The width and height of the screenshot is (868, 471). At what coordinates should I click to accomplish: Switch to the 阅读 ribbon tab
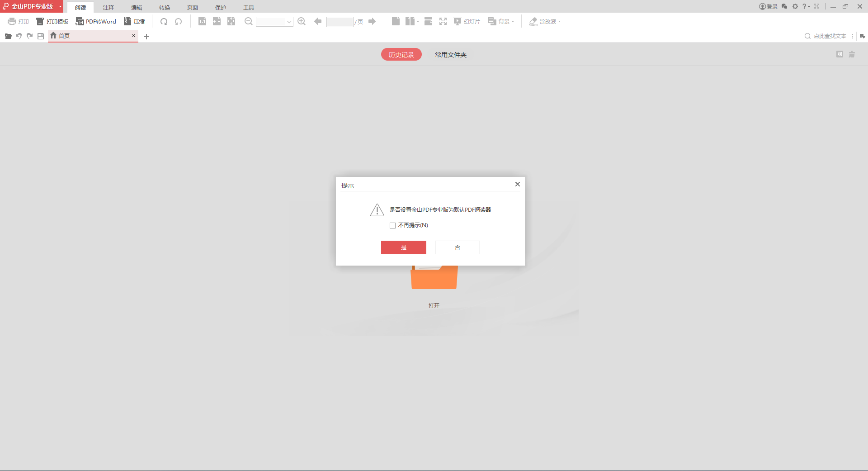point(80,7)
